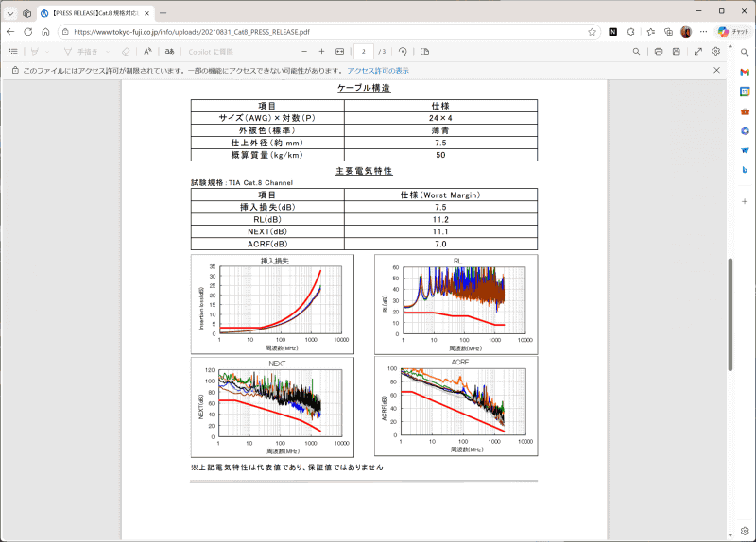
Task: Open the tools briefcase sidebar icon
Action: [x=745, y=111]
